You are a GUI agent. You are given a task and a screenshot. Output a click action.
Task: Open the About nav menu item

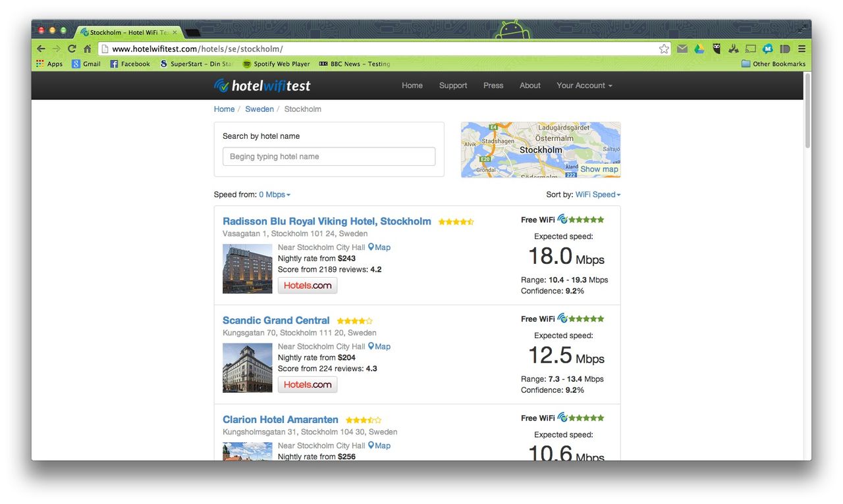pyautogui.click(x=530, y=86)
